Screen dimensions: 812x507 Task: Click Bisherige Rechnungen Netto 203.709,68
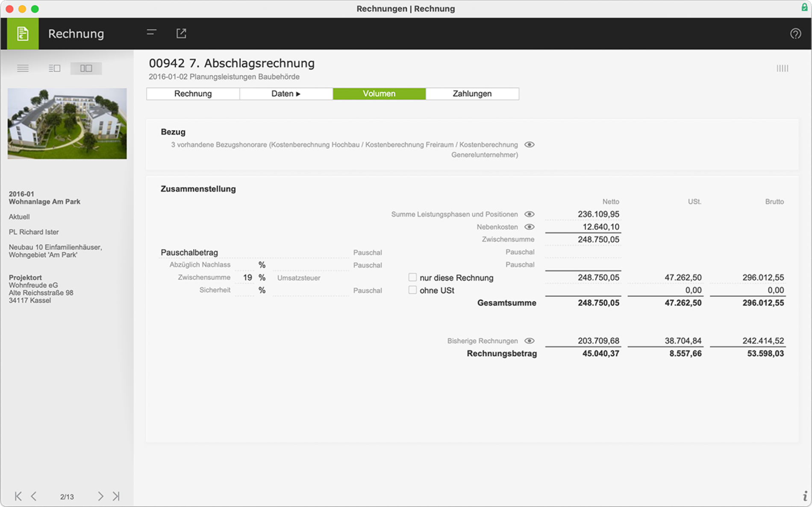pos(598,341)
